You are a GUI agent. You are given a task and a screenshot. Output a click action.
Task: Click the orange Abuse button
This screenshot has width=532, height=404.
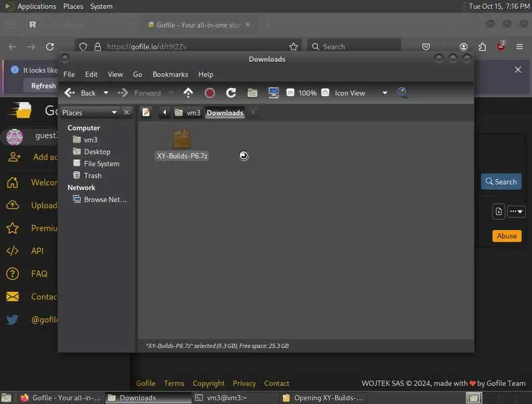pos(507,236)
